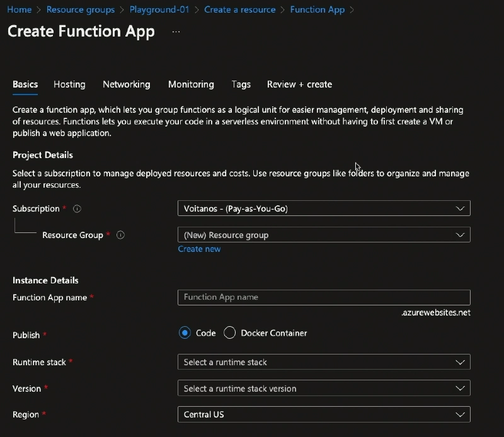Click the Resource Group info icon
504x437 pixels.
pos(120,235)
